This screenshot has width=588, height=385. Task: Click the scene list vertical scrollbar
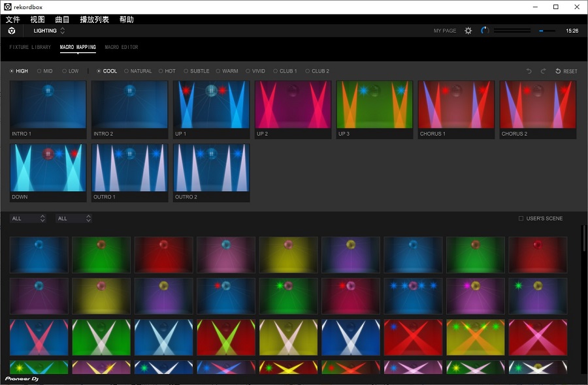583,238
